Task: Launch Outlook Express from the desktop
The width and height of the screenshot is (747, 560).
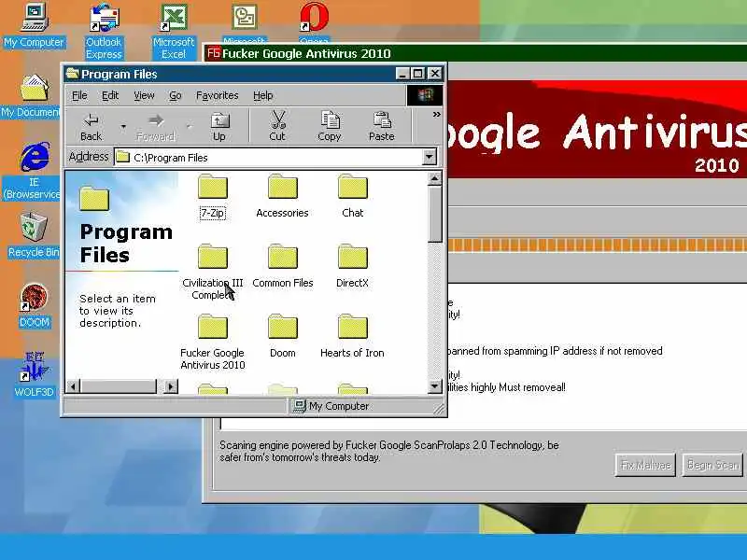Action: (104, 32)
